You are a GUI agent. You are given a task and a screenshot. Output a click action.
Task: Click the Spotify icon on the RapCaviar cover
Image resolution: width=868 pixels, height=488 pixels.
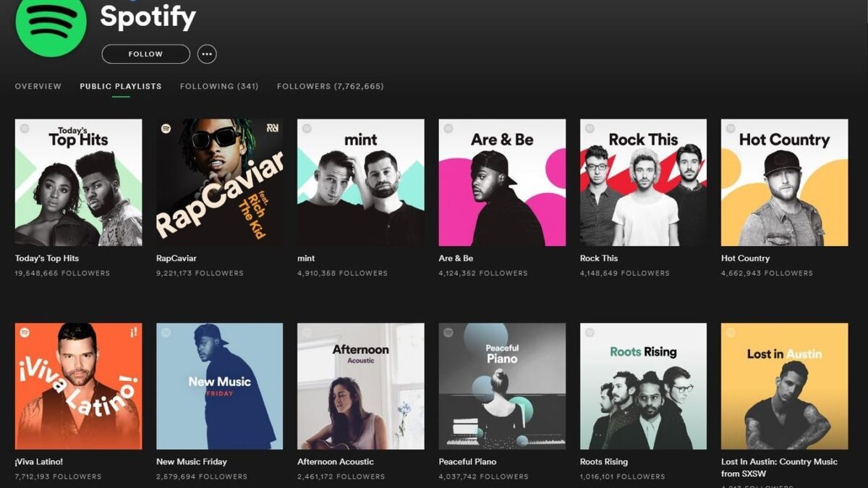(164, 130)
